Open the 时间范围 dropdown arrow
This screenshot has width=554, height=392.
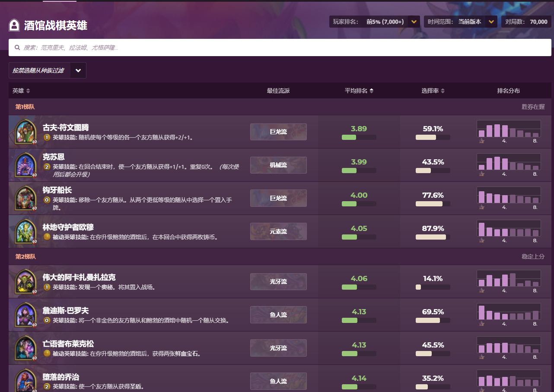point(491,22)
